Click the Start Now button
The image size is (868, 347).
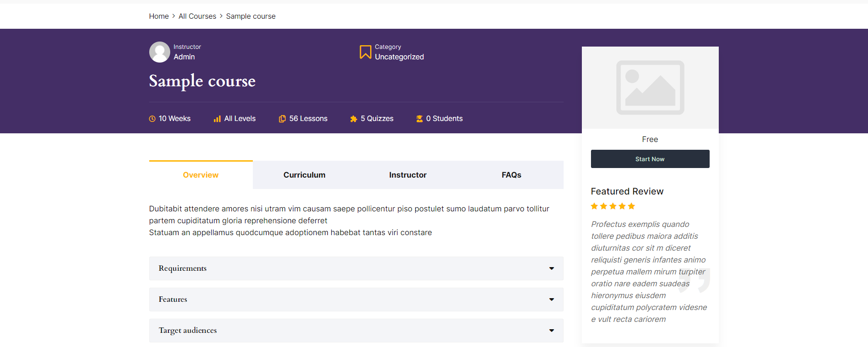pyautogui.click(x=650, y=159)
